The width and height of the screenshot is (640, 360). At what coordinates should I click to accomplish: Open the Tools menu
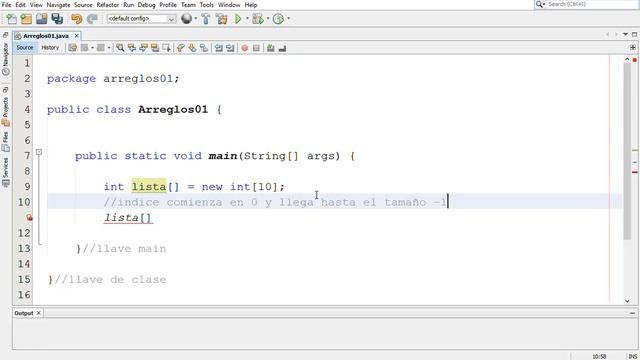[x=207, y=5]
